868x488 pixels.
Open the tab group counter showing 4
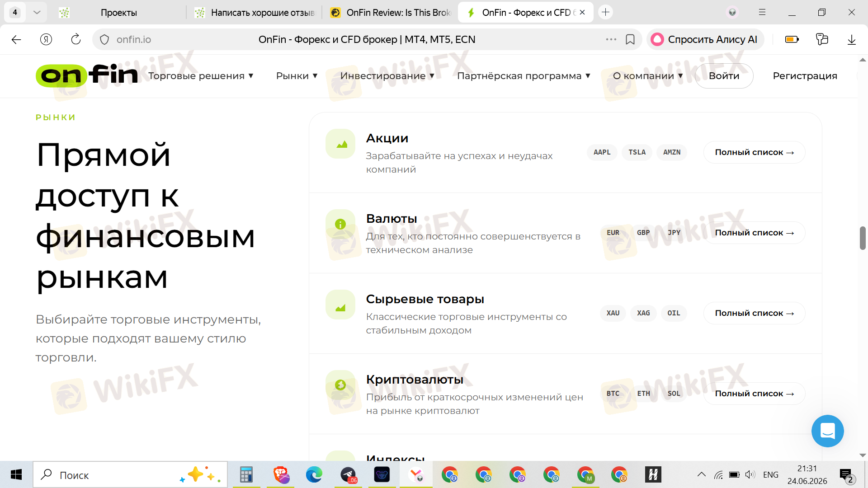coord(15,12)
